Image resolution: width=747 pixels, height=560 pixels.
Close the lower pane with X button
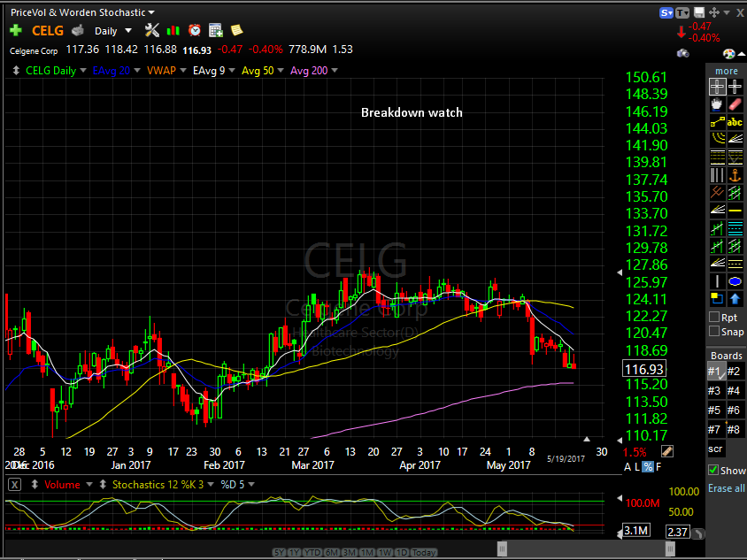tap(15, 485)
